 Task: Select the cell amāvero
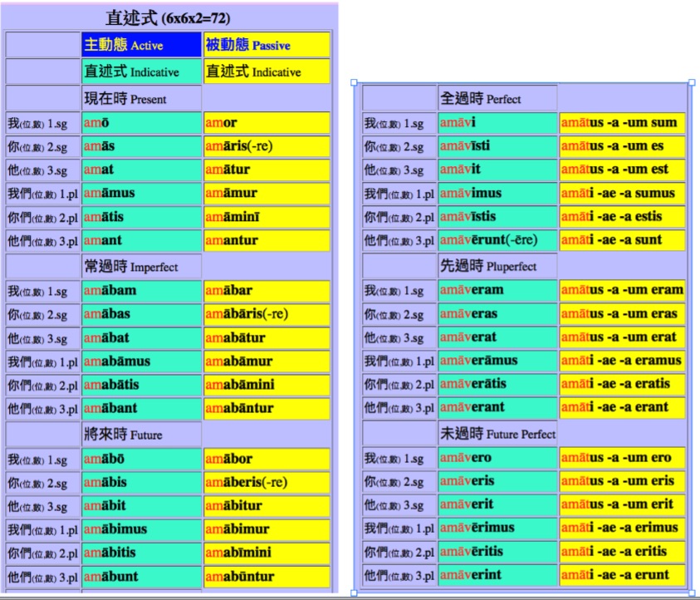point(497,458)
